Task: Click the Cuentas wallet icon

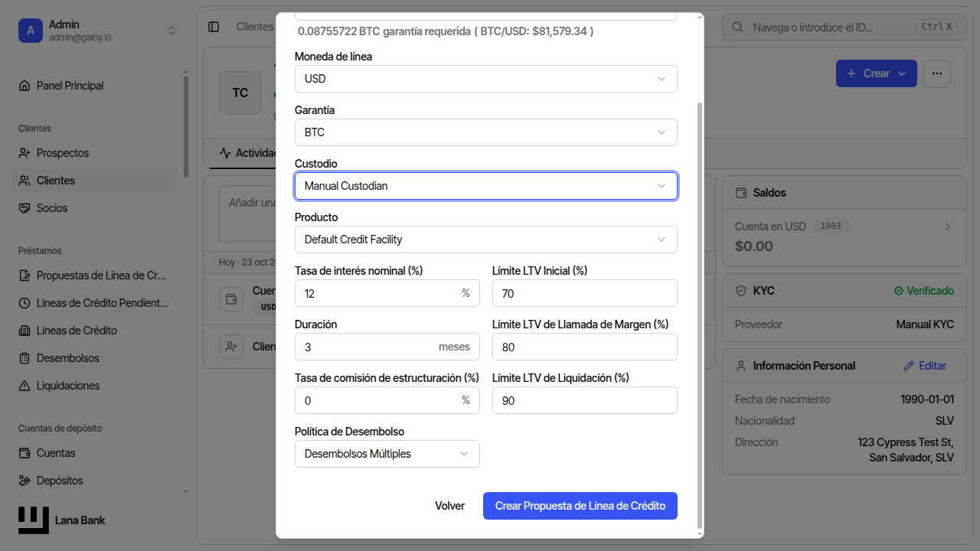Action: tap(24, 453)
